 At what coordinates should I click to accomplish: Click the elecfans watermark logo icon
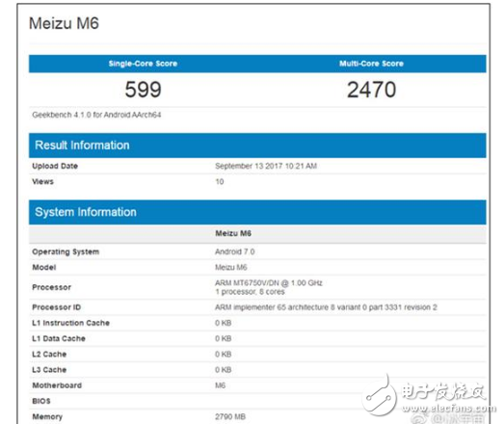(381, 396)
